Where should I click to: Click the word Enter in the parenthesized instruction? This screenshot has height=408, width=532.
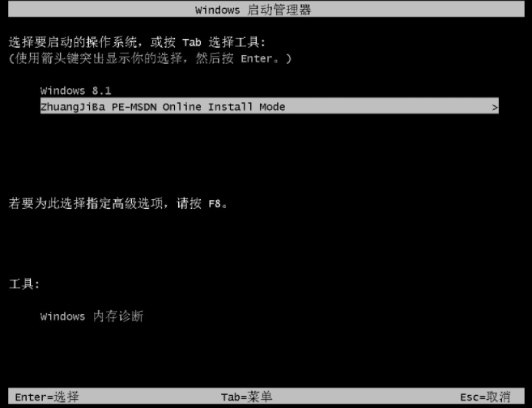pos(257,58)
